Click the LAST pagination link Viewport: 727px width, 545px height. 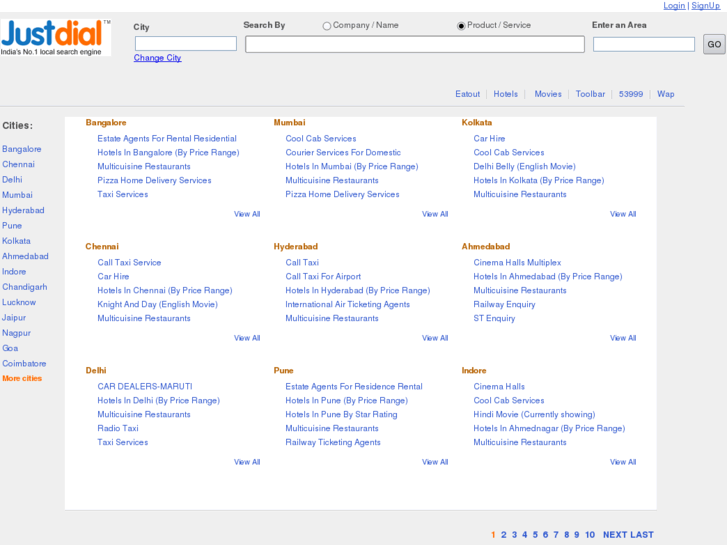click(x=642, y=535)
